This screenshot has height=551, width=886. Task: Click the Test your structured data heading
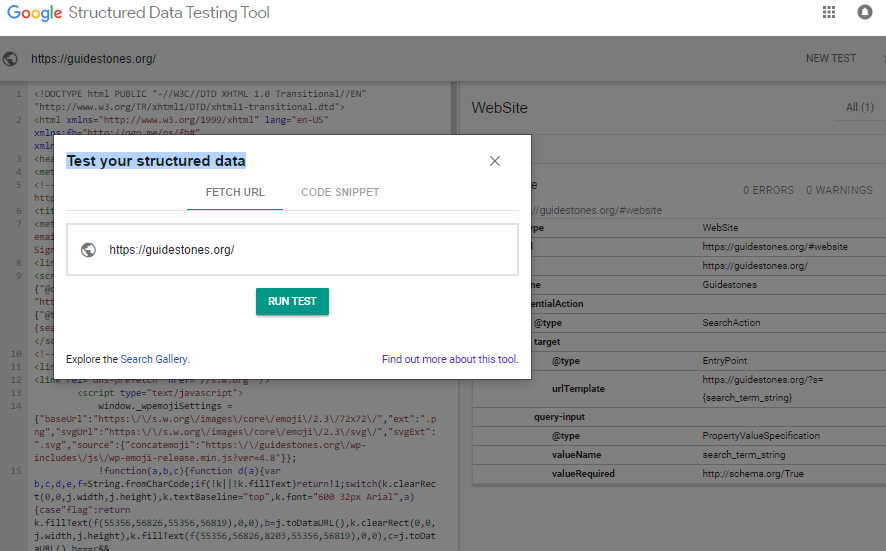point(156,161)
